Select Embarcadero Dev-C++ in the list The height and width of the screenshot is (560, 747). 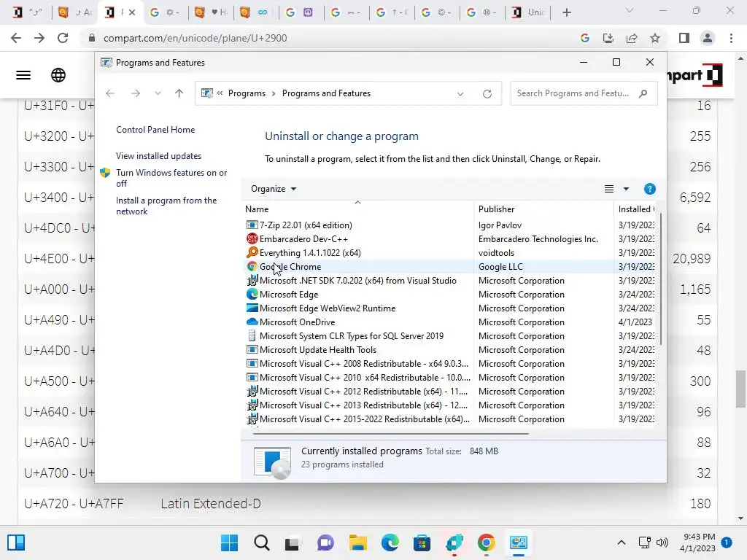pyautogui.click(x=303, y=238)
